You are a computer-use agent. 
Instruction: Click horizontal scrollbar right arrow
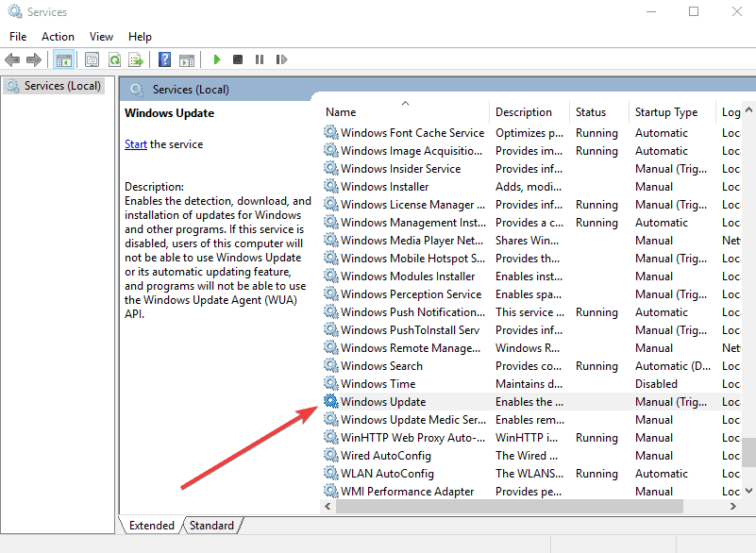[x=733, y=506]
